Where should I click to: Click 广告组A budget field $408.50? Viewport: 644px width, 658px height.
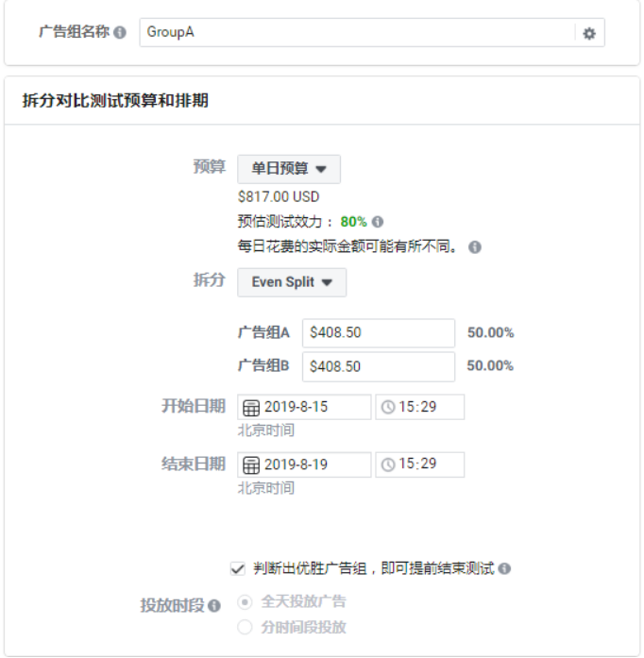click(379, 333)
